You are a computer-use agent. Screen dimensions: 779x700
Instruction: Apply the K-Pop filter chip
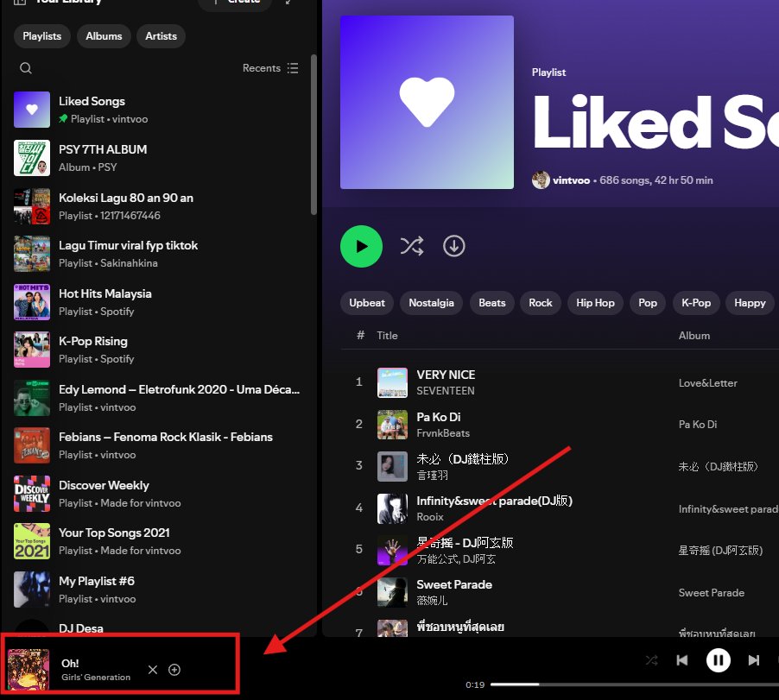tap(696, 303)
